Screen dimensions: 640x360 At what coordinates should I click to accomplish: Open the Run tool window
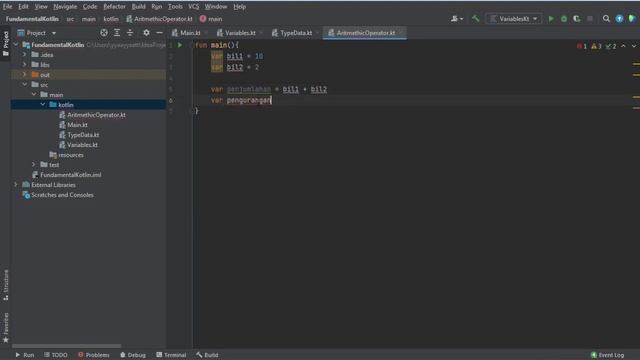pyautogui.click(x=24, y=355)
